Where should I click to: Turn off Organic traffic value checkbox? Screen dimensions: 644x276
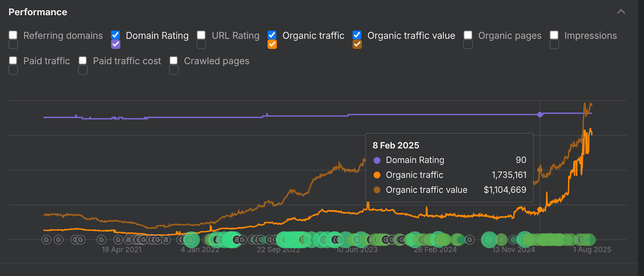[x=357, y=35]
